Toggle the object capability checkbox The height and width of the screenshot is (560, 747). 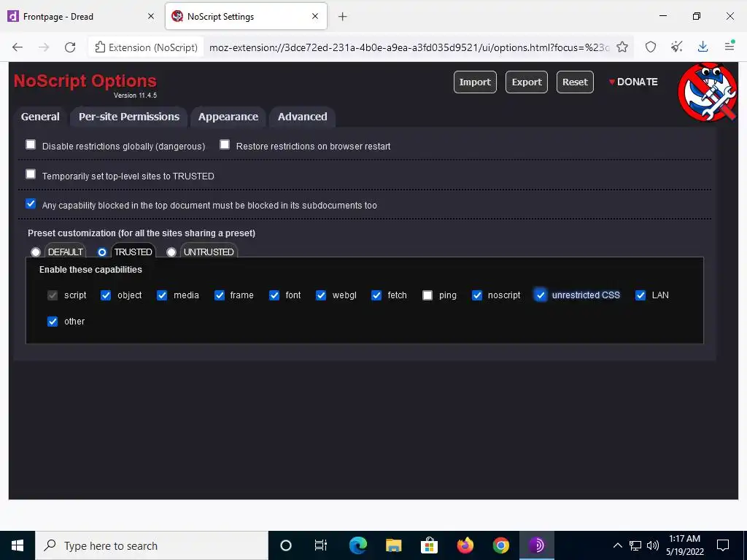click(106, 296)
